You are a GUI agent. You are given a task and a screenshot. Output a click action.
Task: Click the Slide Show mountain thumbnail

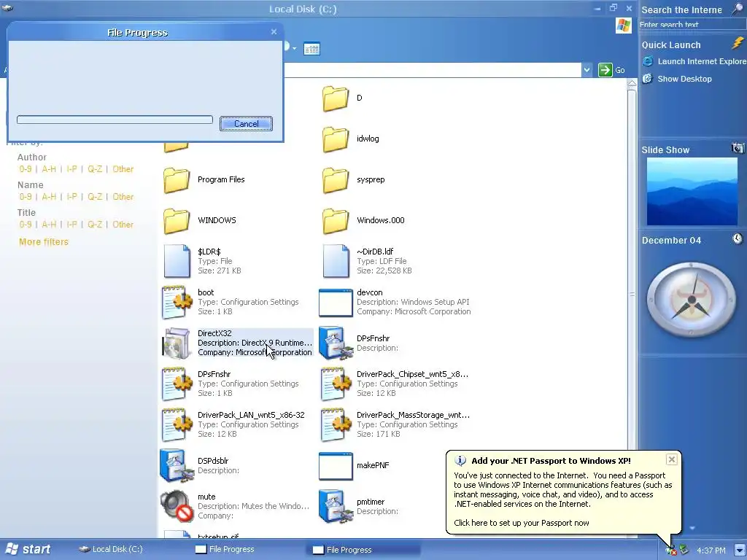(692, 192)
